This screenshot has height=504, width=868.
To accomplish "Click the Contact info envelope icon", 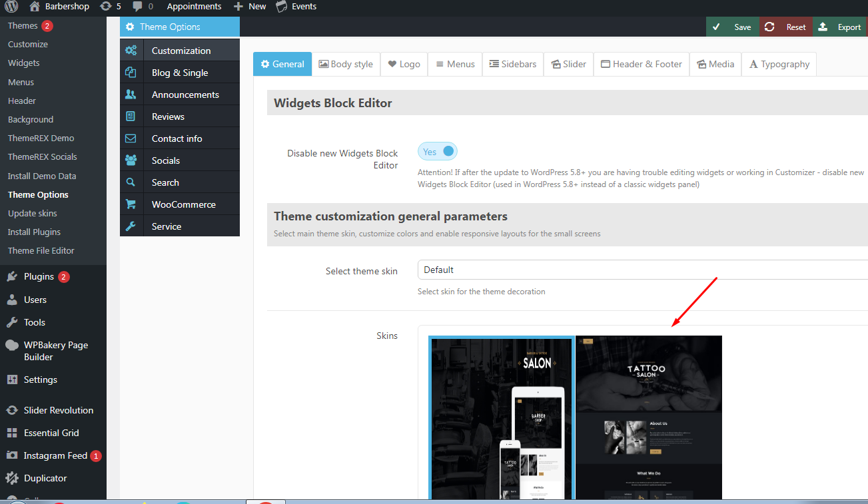I will click(131, 138).
